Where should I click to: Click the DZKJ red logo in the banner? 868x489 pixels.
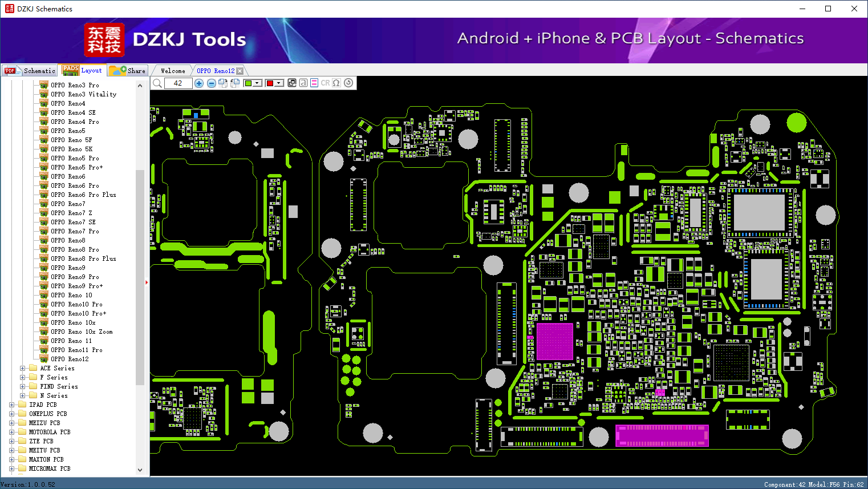click(104, 40)
